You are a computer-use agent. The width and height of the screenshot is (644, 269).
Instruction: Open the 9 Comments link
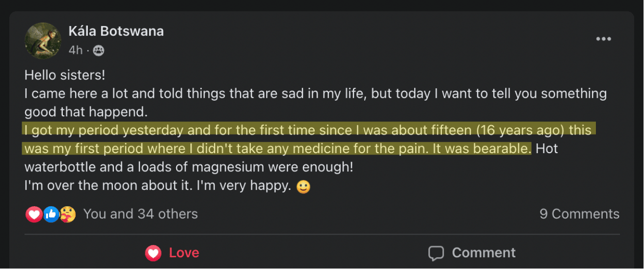579,214
